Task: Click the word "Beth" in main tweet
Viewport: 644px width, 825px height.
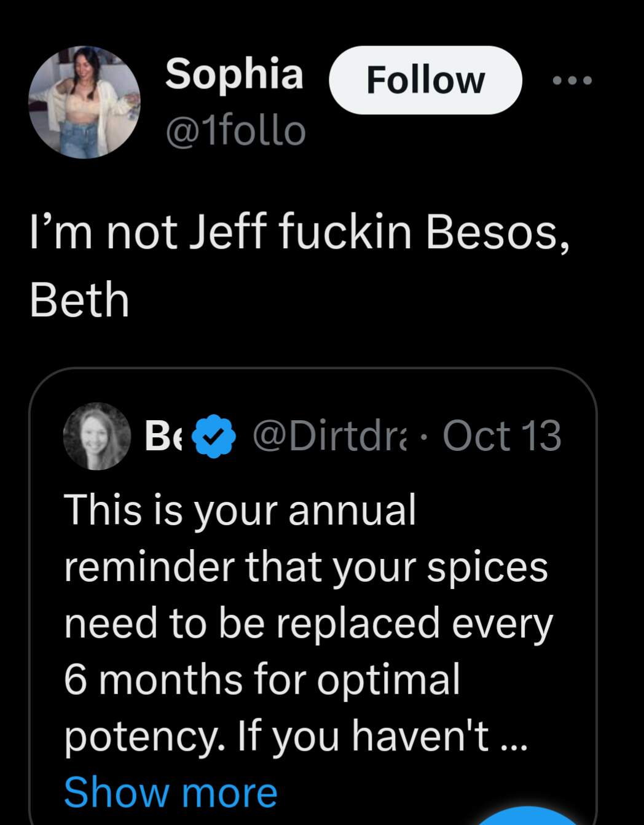Action: coord(79,301)
